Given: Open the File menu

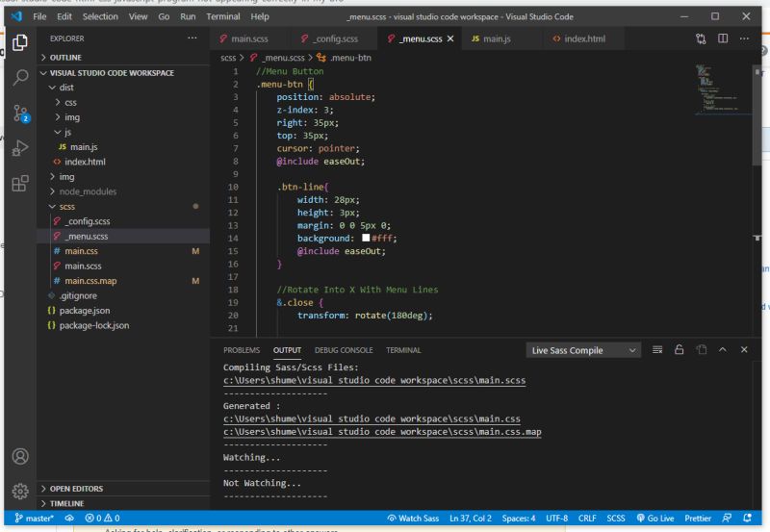Looking at the screenshot, I should coord(39,16).
